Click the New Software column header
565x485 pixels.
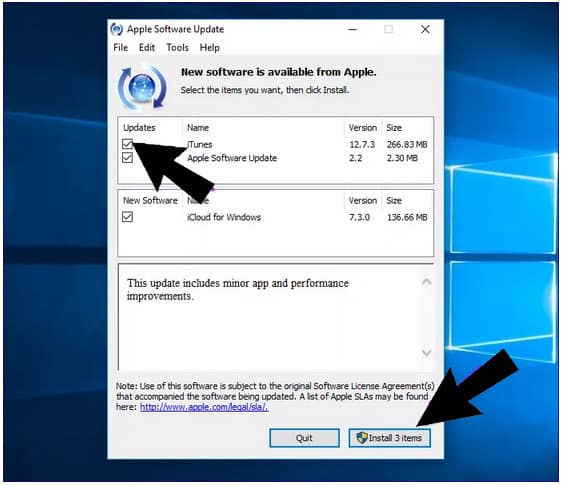[150, 200]
